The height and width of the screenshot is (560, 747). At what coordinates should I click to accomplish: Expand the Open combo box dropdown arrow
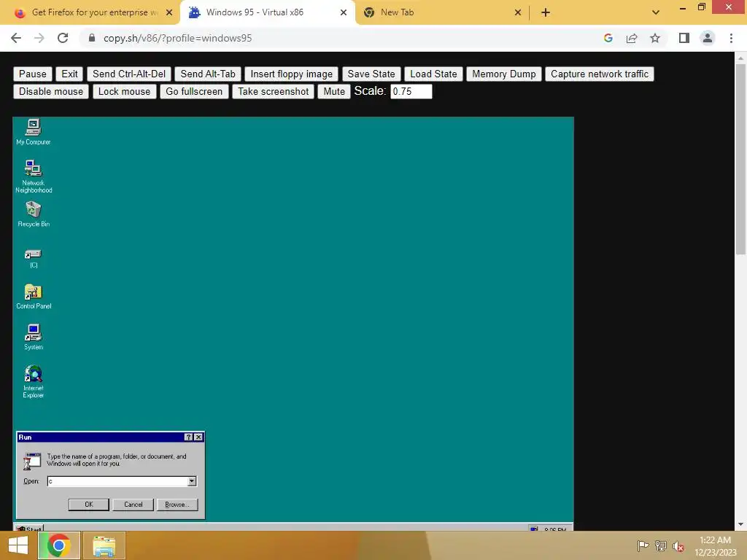(x=192, y=481)
